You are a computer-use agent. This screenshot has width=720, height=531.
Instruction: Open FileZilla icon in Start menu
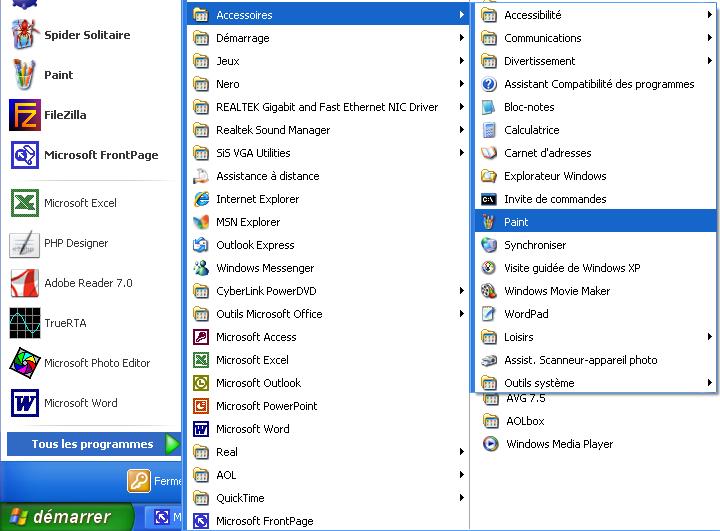(25, 115)
